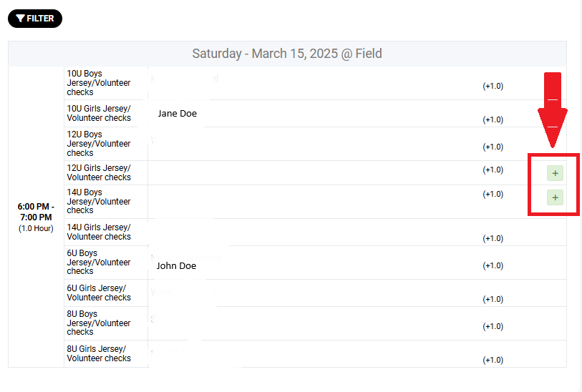Click the 8U Boys Jersey/Volunteer checks label
582x392 pixels.
pos(99,323)
